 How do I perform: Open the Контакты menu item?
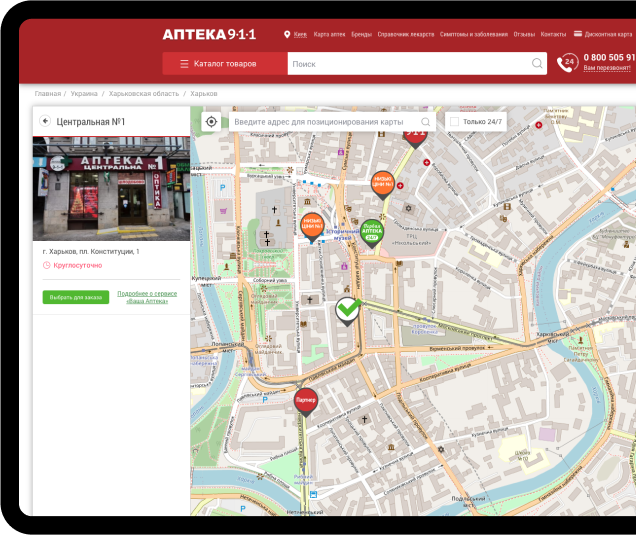pyautogui.click(x=553, y=34)
